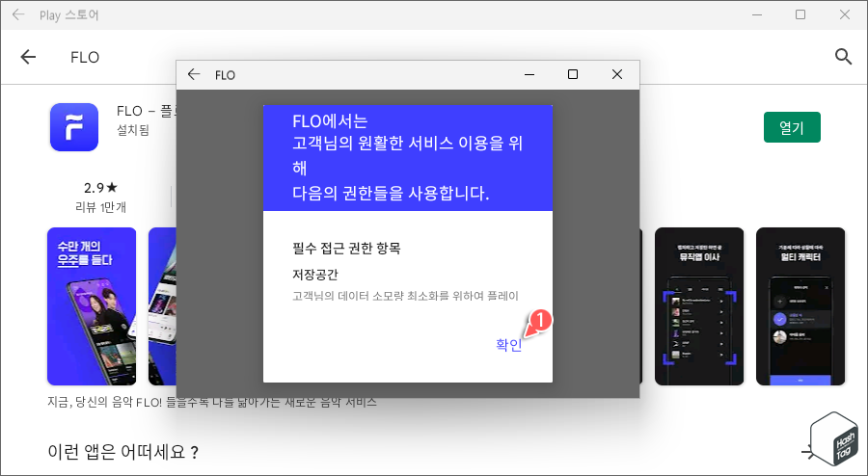Image resolution: width=868 pixels, height=476 pixels.
Task: Select 다음의 권한들을 사용합니다 header text
Action: point(391,193)
